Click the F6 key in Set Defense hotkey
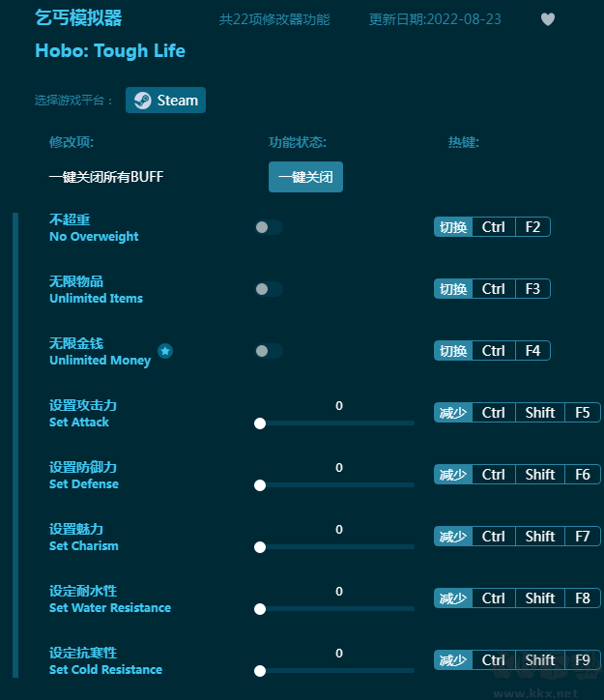 pos(582,474)
